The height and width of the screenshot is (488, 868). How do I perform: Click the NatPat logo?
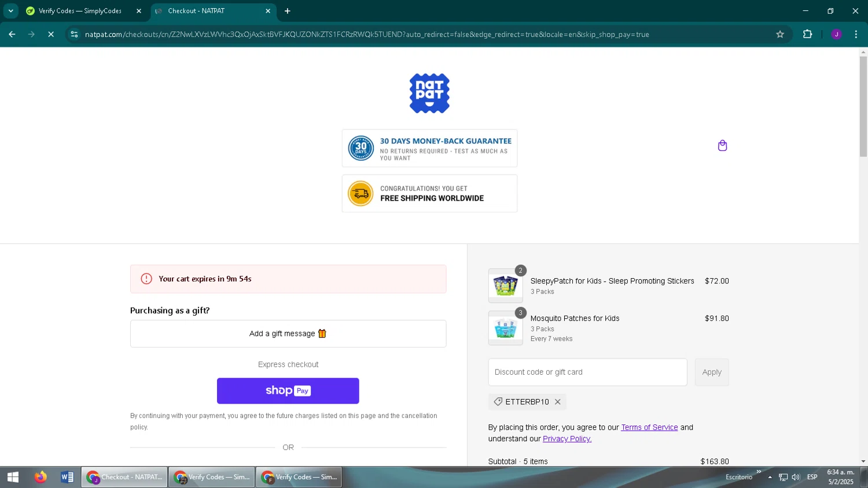(x=429, y=93)
